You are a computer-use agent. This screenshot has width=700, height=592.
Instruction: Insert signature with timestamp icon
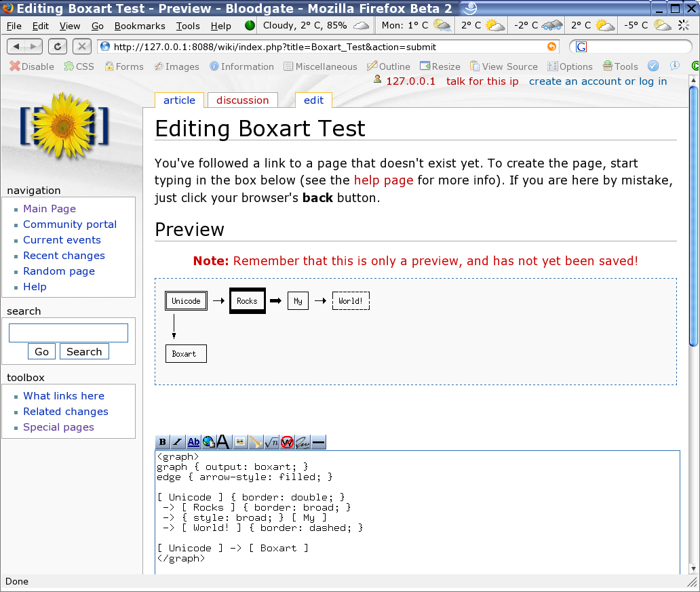(303, 442)
